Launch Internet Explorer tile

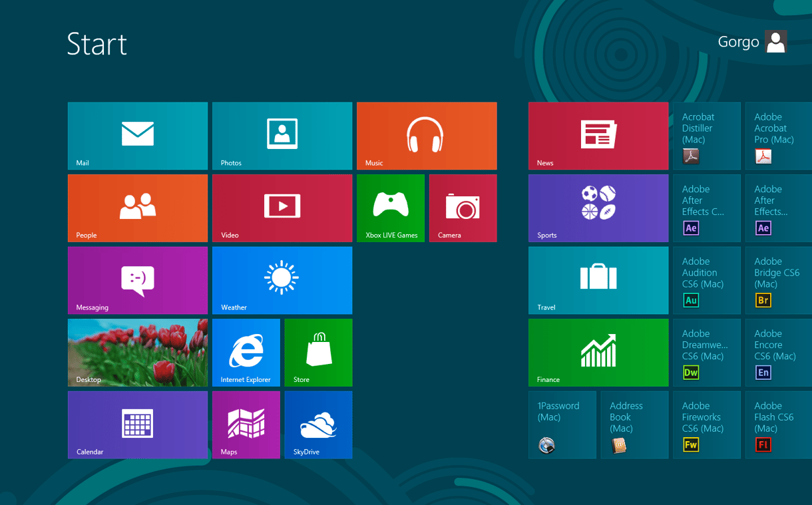[246, 353]
